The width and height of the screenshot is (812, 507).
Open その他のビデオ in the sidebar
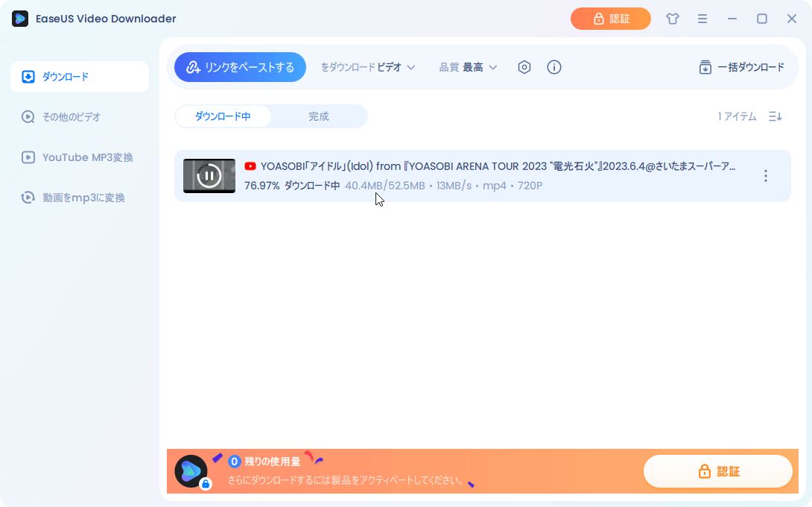pyautogui.click(x=71, y=117)
